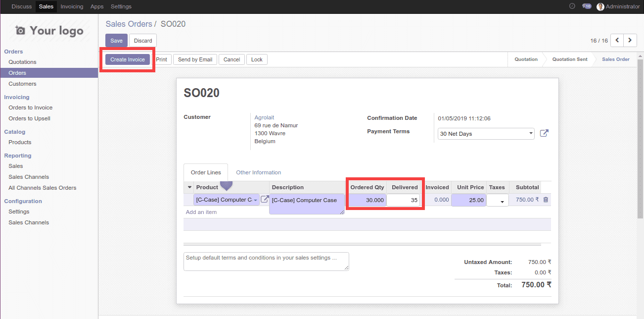
Task: Sort by Invoiced column header
Action: click(437, 187)
